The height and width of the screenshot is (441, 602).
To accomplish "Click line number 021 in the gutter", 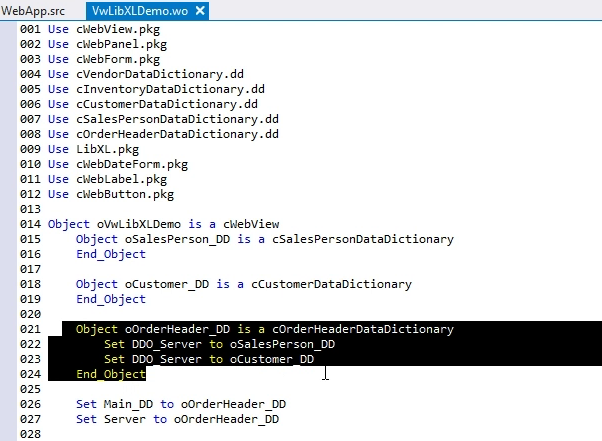I will tap(30, 329).
